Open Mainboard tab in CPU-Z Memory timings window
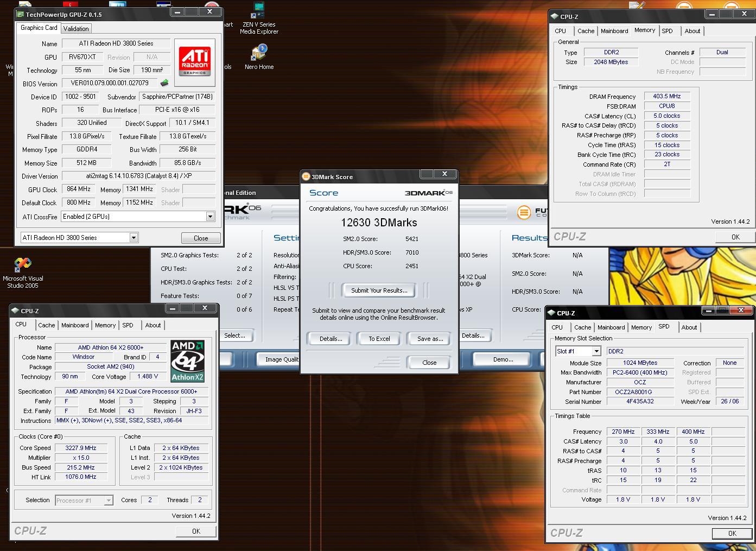 [614, 31]
